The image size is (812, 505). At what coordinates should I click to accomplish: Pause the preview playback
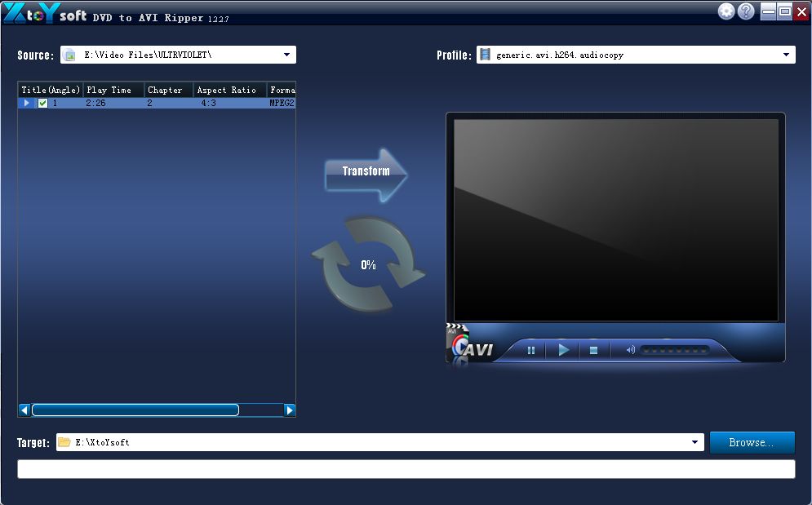(530, 351)
